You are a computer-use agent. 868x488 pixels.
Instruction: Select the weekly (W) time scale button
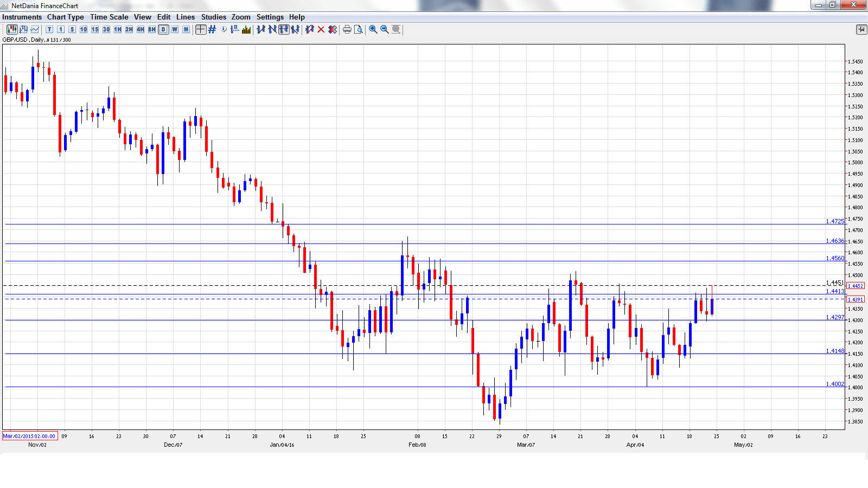pyautogui.click(x=175, y=29)
